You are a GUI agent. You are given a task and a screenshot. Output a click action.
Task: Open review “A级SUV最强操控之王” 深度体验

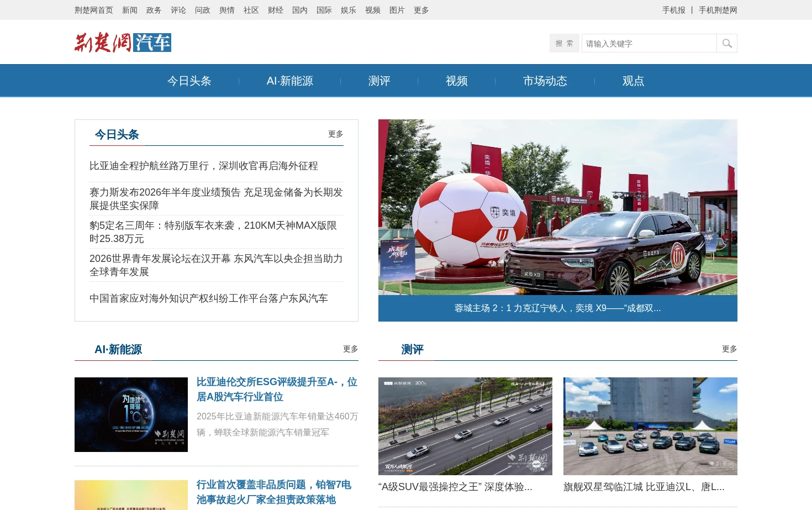click(455, 487)
